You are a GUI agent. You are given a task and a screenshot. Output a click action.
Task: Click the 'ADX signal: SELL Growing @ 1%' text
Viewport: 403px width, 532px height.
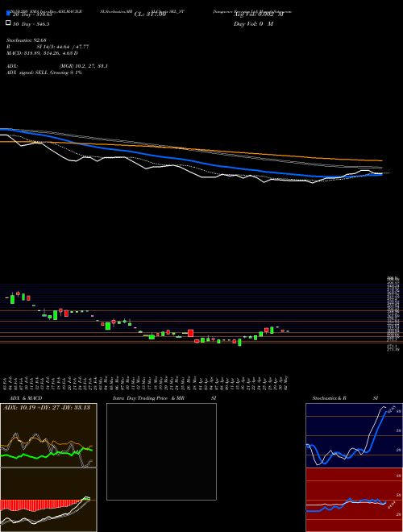point(44,73)
